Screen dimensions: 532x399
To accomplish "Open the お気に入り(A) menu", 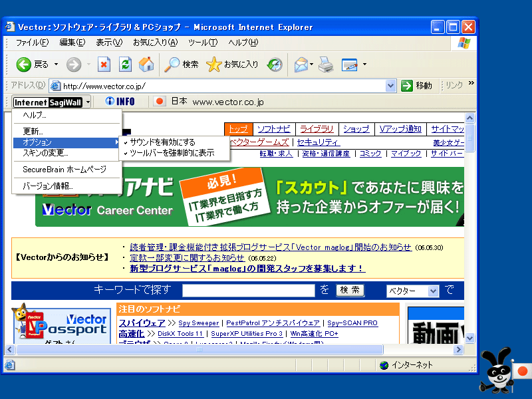I will tap(156, 43).
